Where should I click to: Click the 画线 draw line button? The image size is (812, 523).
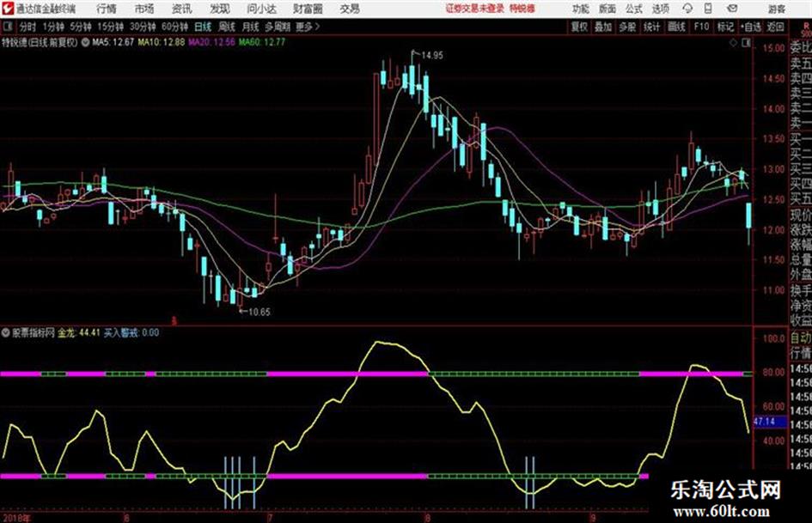tap(676, 27)
